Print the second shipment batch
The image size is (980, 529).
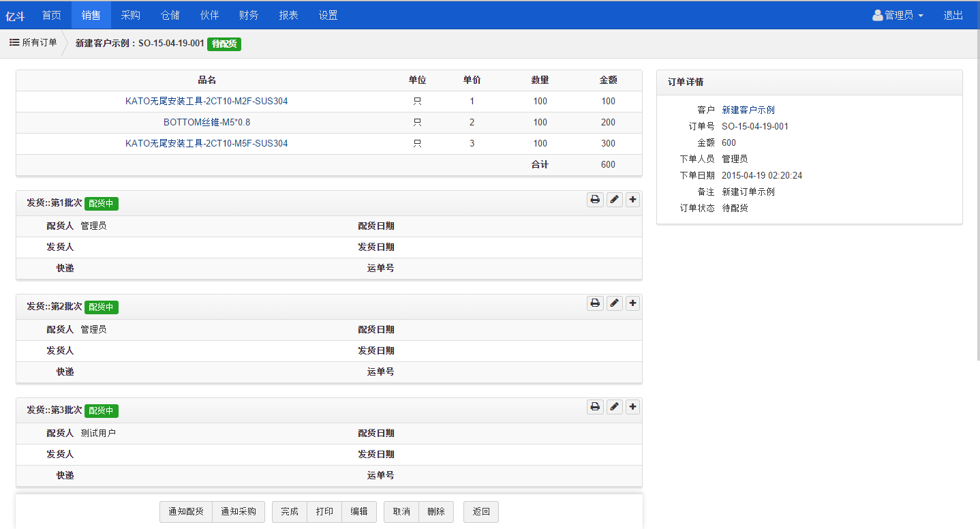tap(595, 303)
